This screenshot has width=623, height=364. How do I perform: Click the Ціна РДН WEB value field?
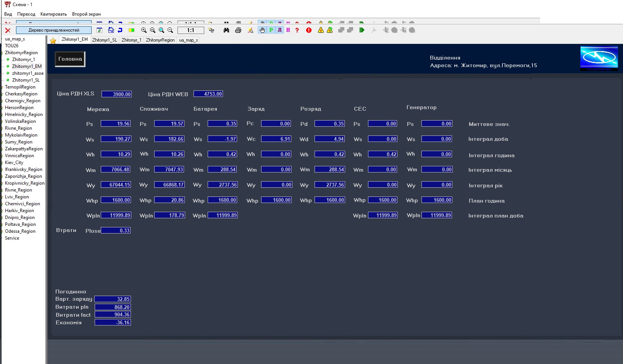pos(208,94)
